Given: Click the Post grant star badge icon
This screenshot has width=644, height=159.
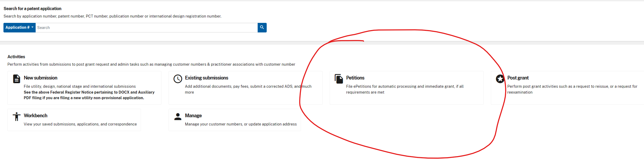Looking at the screenshot, I should (x=500, y=79).
